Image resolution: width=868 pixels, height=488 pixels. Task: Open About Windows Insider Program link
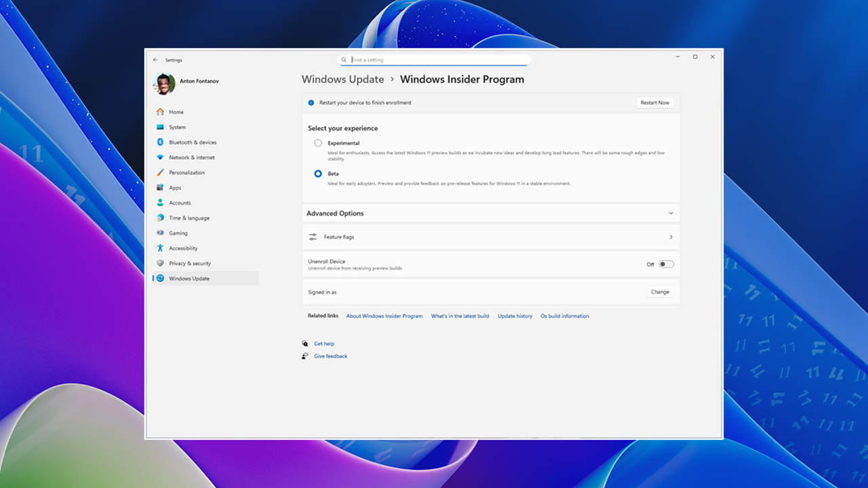point(384,316)
